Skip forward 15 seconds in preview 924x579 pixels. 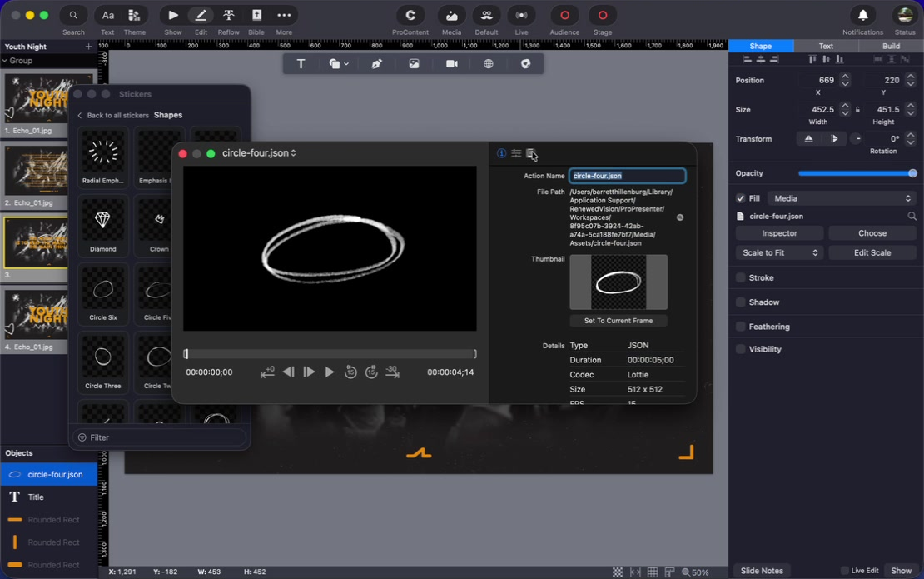pyautogui.click(x=371, y=372)
